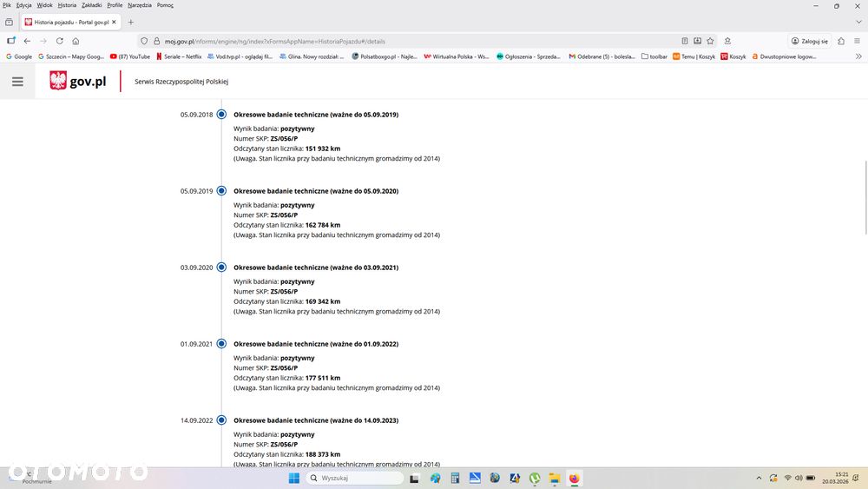
Task: Open the Wi-Fi network tray icon
Action: (788, 478)
